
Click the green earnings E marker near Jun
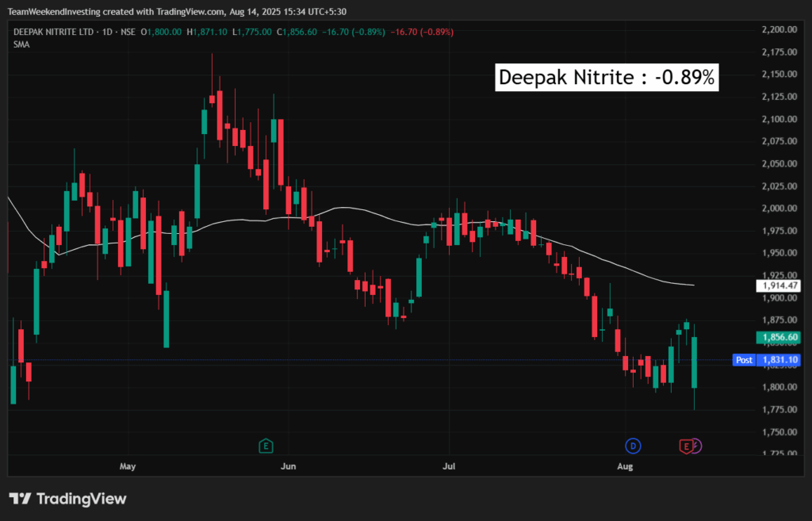pos(266,446)
